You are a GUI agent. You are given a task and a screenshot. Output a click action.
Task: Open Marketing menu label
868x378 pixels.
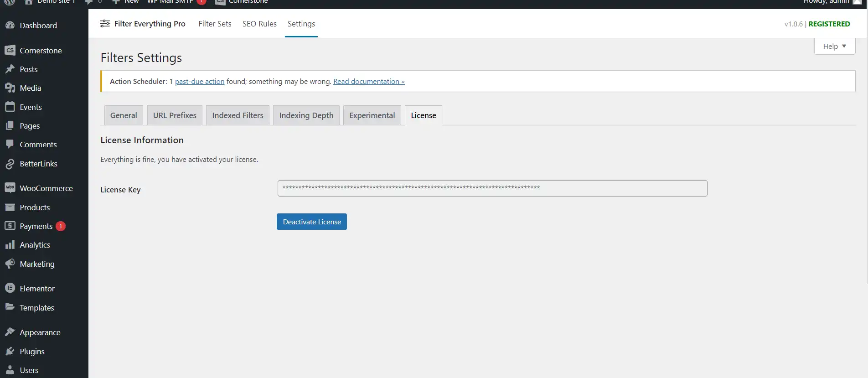37,264
